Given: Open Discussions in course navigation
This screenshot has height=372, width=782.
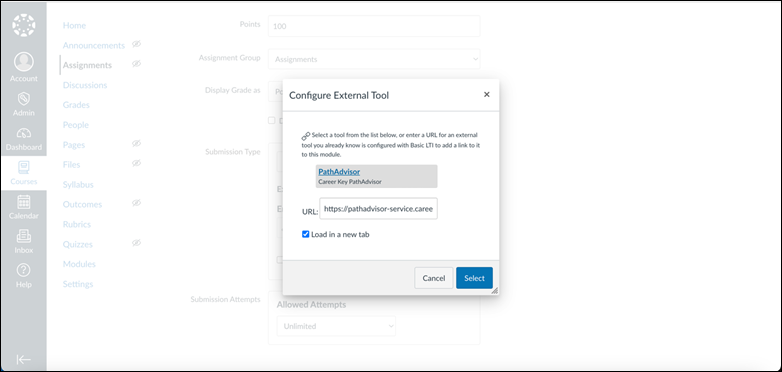Looking at the screenshot, I should tap(85, 85).
